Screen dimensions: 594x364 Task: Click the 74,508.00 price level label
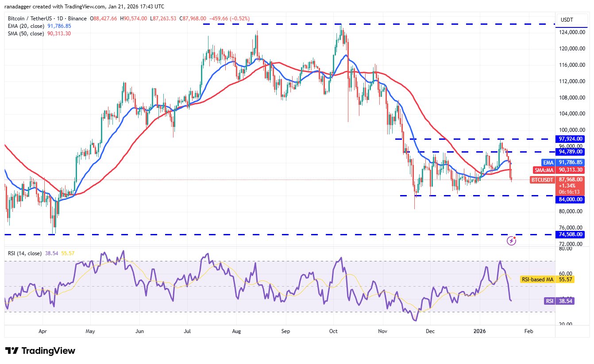click(571, 234)
